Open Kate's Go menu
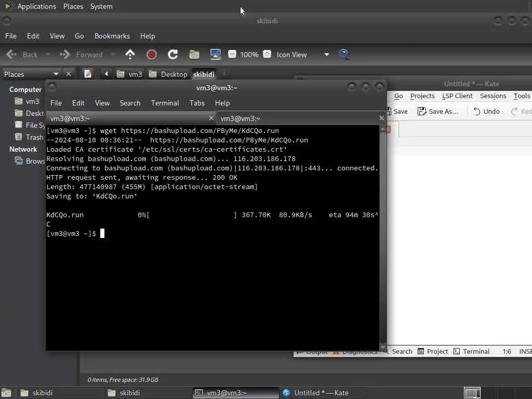Screen dimensions: 532x399 coord(398,96)
